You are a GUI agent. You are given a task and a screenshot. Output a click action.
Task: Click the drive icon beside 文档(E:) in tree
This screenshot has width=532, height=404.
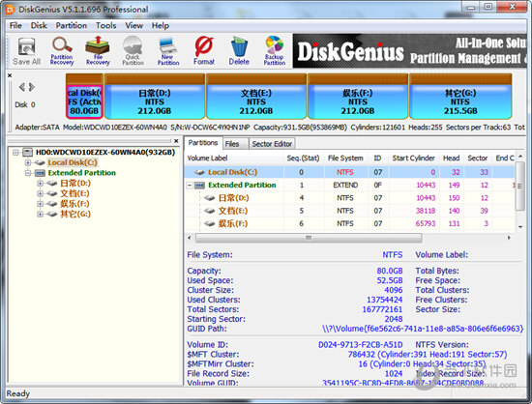point(51,193)
